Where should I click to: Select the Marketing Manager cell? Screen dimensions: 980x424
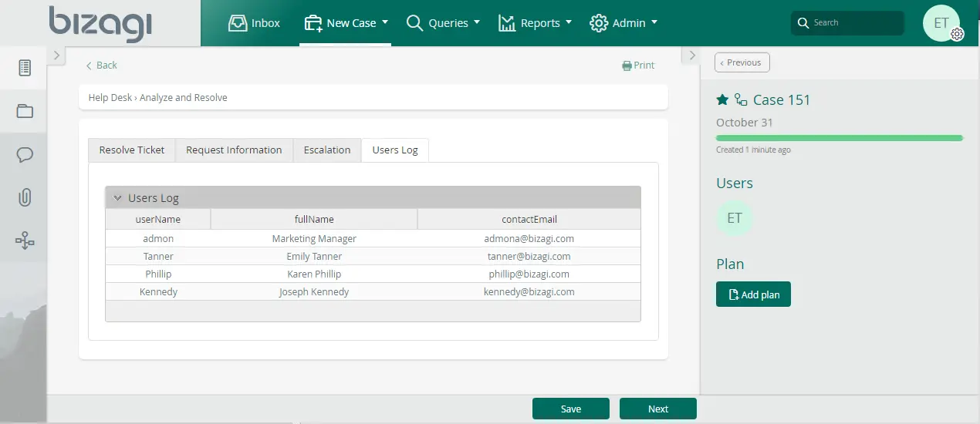coord(314,239)
